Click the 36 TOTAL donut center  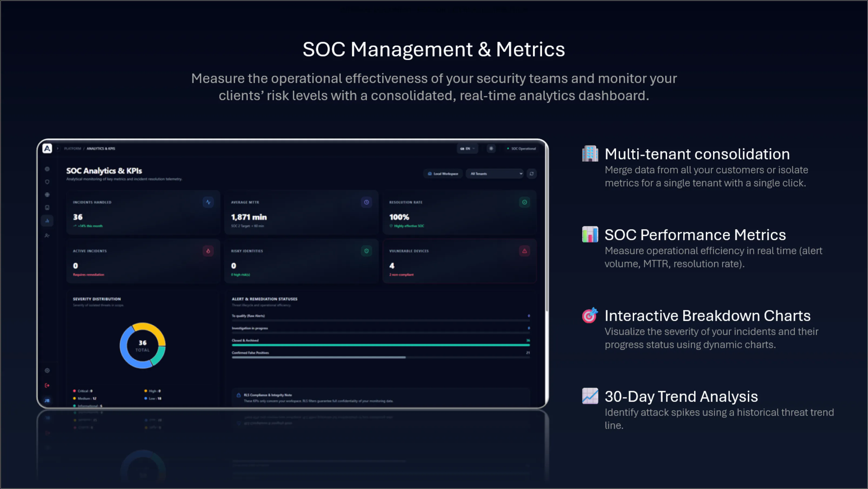pos(142,346)
